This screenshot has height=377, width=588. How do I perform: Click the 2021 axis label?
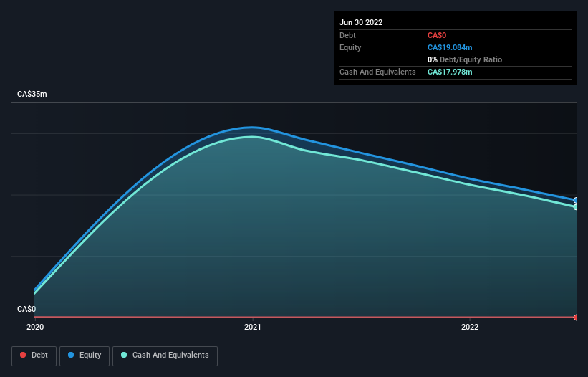tap(253, 327)
